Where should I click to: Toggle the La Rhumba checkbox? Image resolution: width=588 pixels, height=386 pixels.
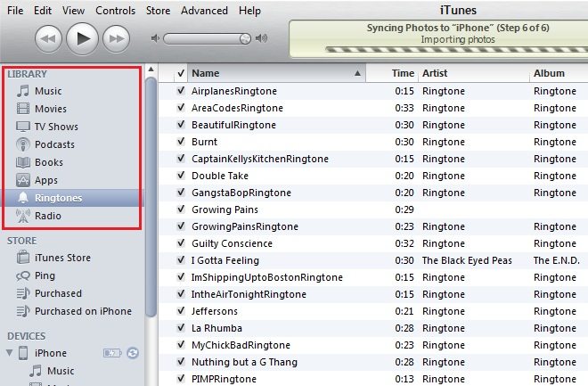181,327
